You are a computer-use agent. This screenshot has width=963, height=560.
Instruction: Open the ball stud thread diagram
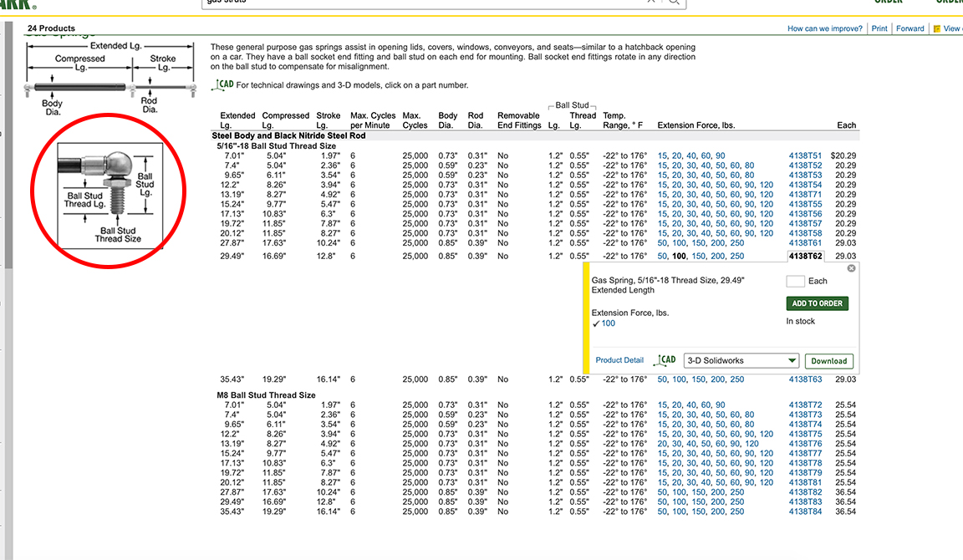(x=110, y=195)
